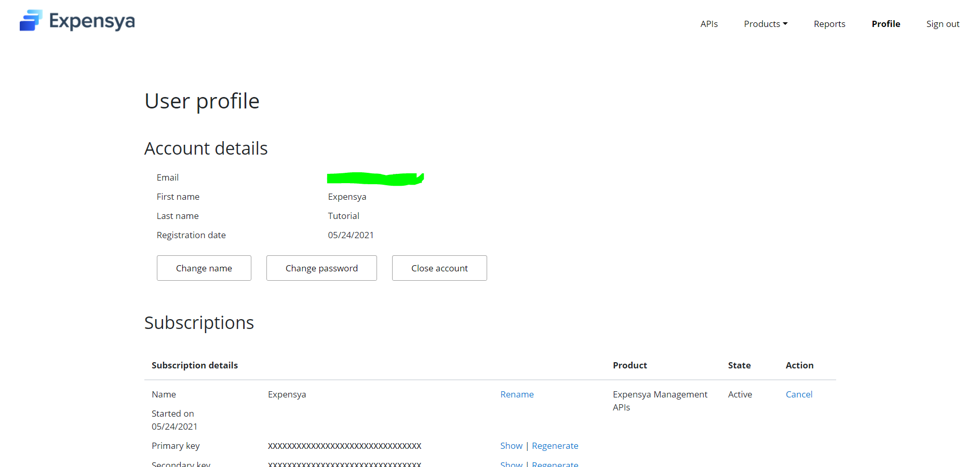Regenerate the Primary key

(555, 446)
